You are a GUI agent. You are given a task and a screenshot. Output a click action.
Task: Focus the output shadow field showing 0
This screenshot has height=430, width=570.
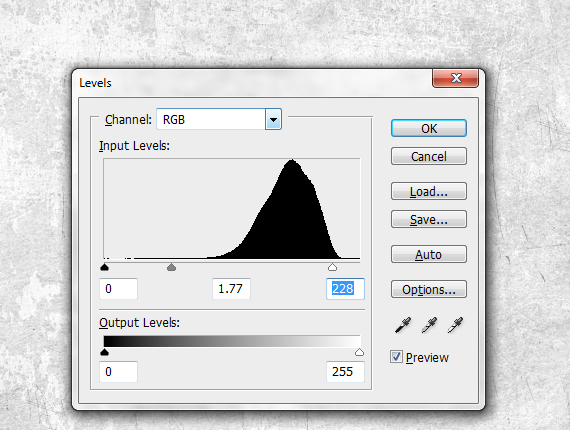click(119, 371)
